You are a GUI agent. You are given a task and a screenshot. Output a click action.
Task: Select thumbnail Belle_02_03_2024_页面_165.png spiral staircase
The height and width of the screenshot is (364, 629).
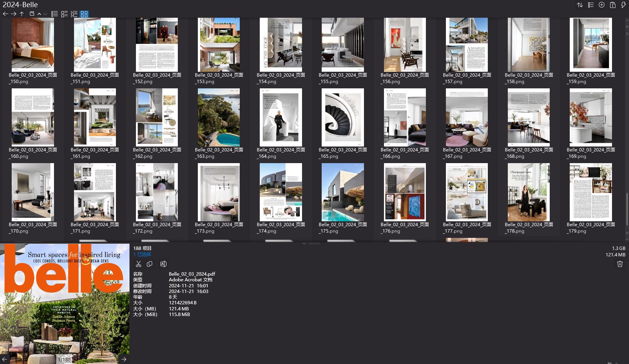343,117
